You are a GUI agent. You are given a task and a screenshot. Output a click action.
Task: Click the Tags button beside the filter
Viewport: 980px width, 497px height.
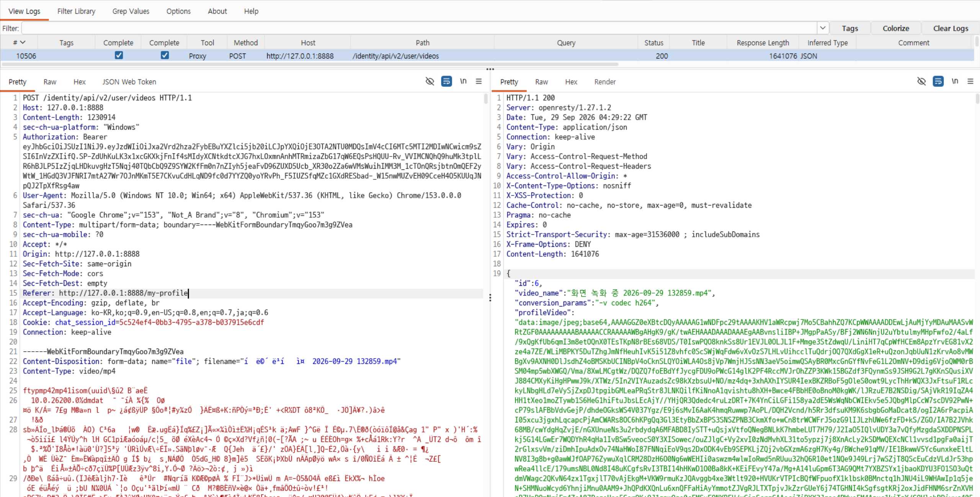(850, 28)
